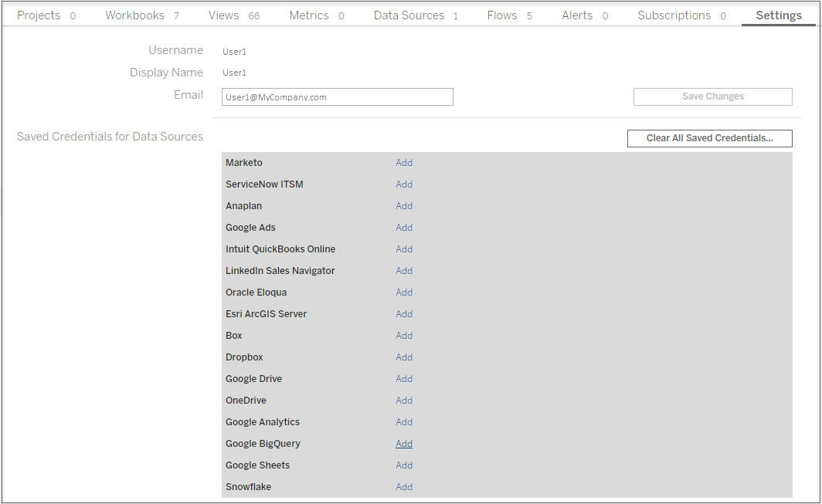The image size is (822, 504).
Task: Add credentials for OneDrive
Action: point(403,401)
